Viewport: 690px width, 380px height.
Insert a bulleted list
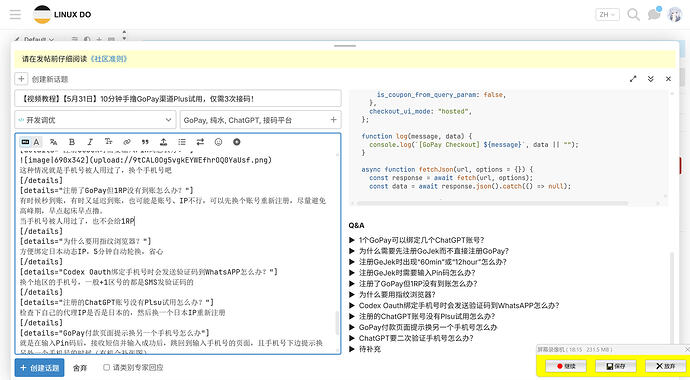coord(182,142)
